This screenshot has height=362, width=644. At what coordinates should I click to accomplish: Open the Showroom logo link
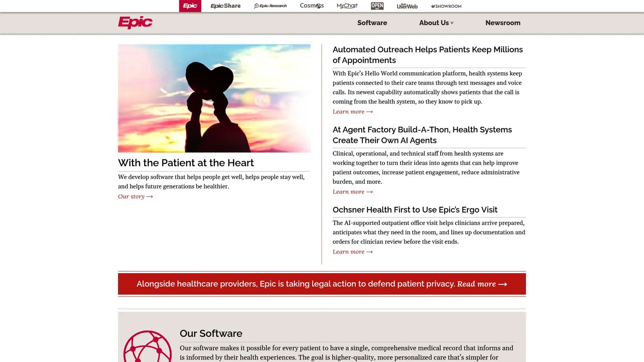coord(446,6)
